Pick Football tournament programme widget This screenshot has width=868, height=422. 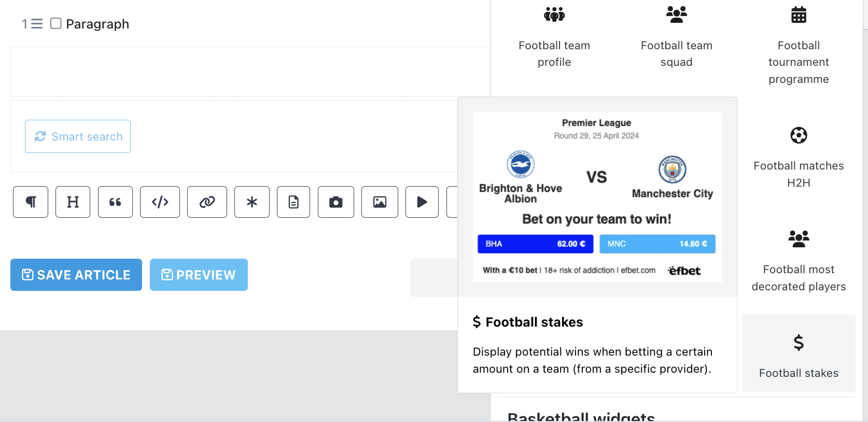(799, 46)
